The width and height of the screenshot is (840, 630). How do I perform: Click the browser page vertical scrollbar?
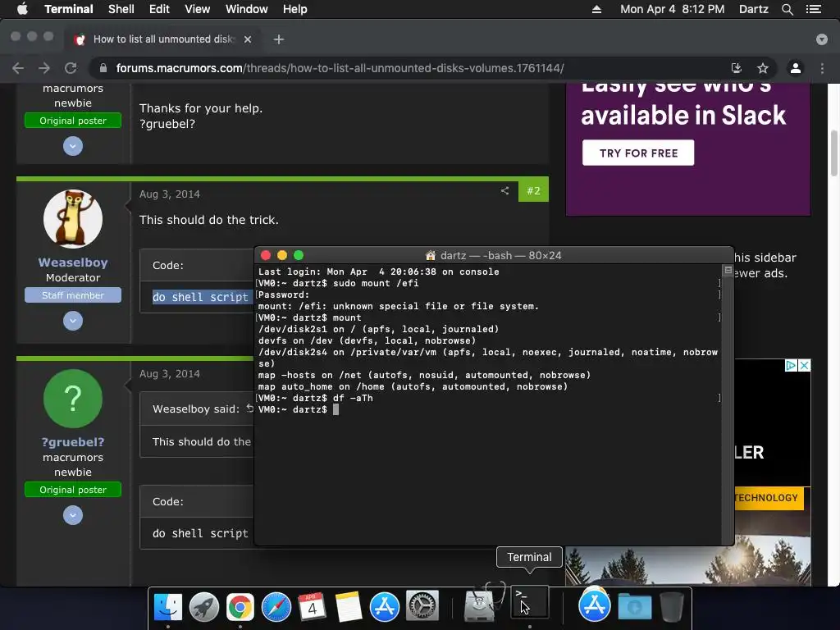834,153
